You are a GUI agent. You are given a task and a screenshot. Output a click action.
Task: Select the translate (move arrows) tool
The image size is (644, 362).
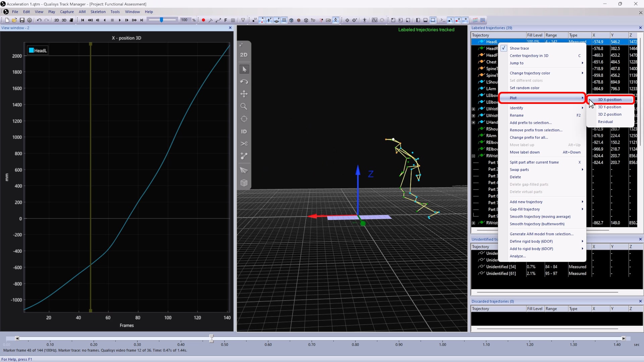coord(244,94)
